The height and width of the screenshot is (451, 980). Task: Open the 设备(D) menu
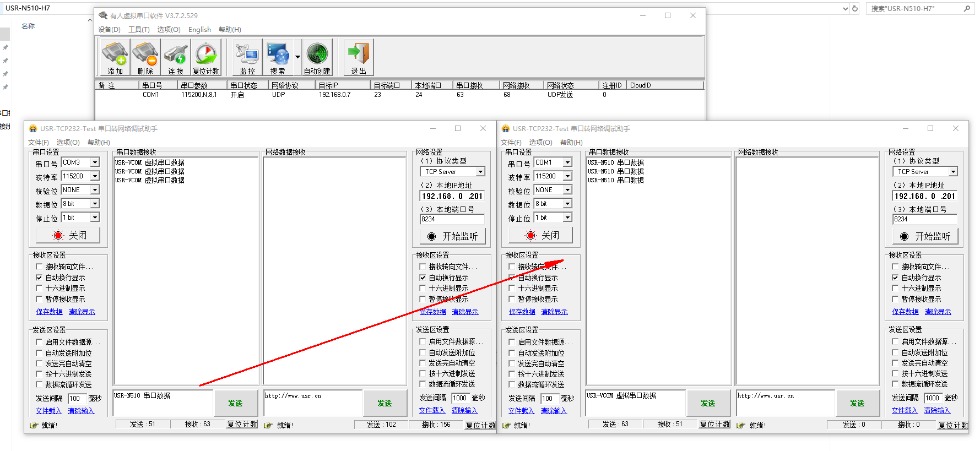(x=109, y=30)
